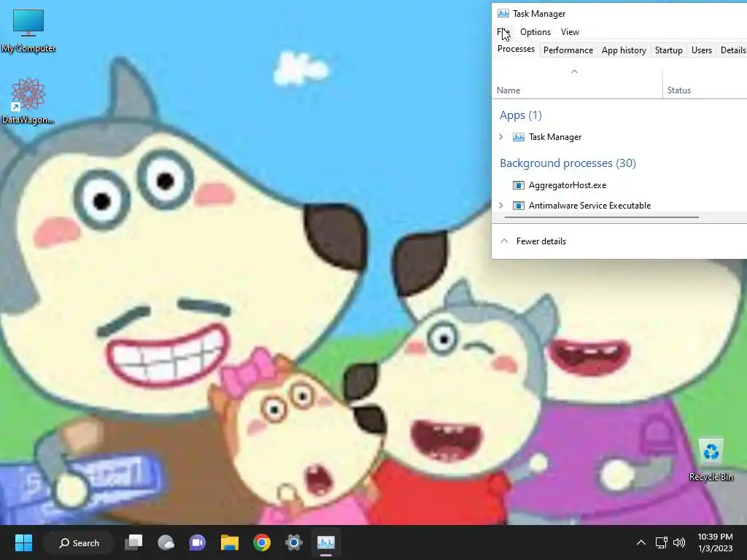Viewport: 747px width, 560px height.
Task: Switch to the Startup tab
Action: coord(668,50)
